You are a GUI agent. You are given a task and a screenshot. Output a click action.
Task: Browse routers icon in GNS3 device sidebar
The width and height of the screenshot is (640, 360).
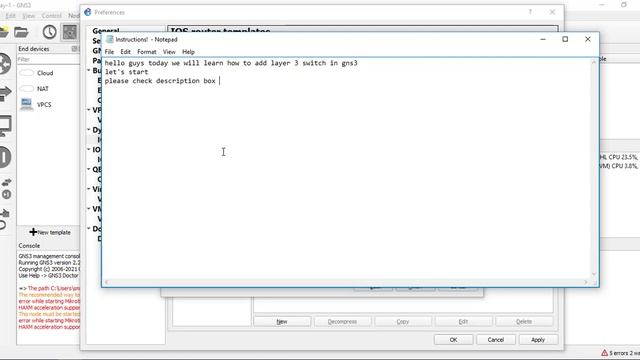tap(5, 64)
